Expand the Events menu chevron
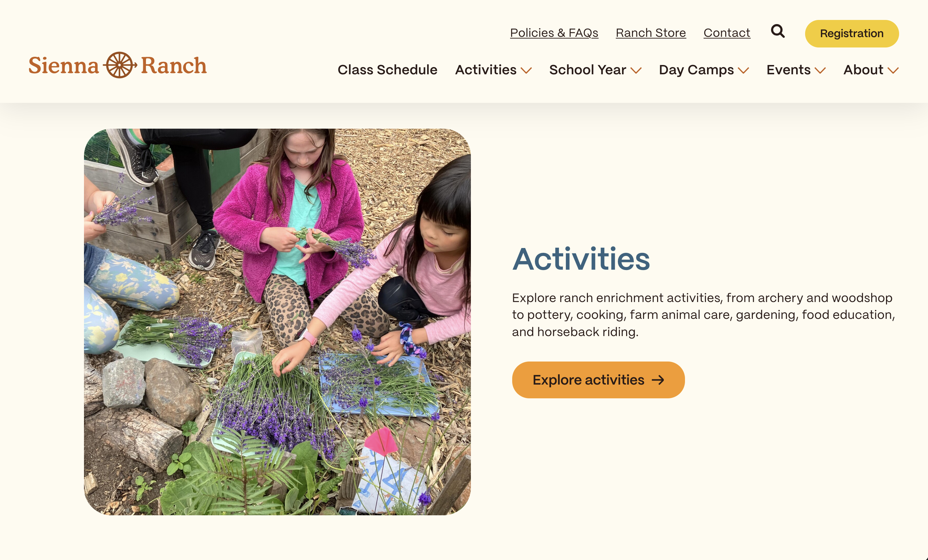The image size is (928, 560). click(820, 71)
